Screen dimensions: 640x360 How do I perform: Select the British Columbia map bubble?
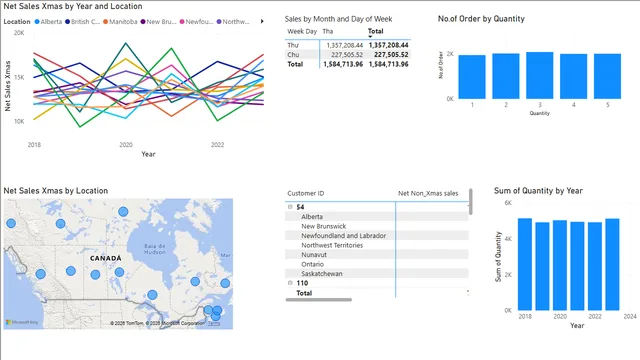click(x=40, y=274)
